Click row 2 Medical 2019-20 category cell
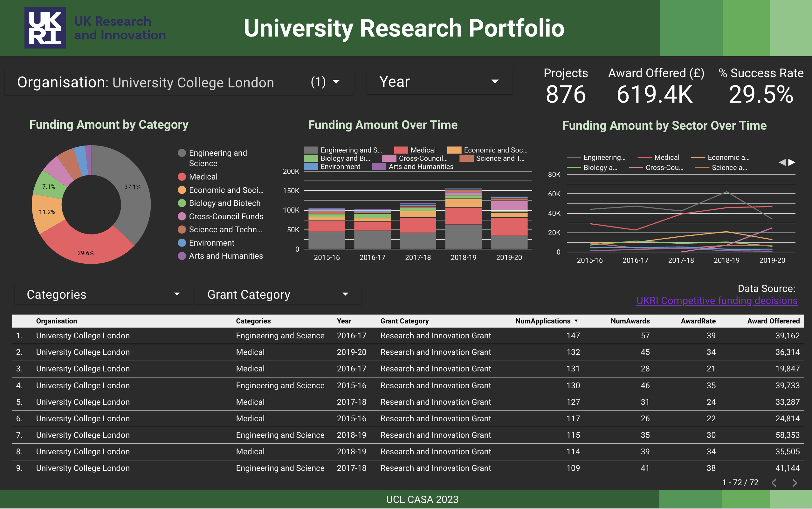 point(250,352)
